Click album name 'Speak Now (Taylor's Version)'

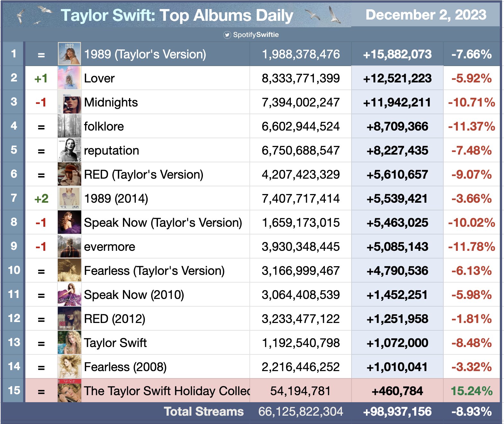click(x=163, y=223)
